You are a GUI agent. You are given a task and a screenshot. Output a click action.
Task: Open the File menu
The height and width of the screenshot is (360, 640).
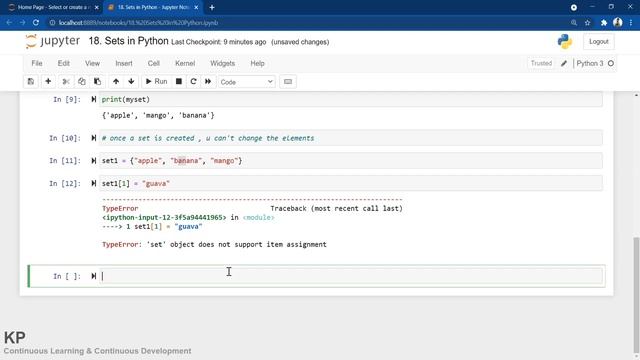click(37, 63)
